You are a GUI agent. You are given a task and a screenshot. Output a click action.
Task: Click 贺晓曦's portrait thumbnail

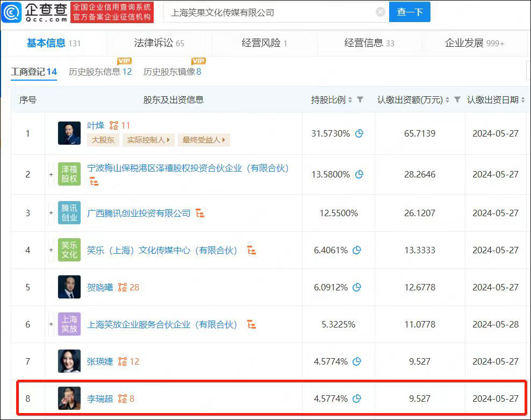click(x=69, y=287)
